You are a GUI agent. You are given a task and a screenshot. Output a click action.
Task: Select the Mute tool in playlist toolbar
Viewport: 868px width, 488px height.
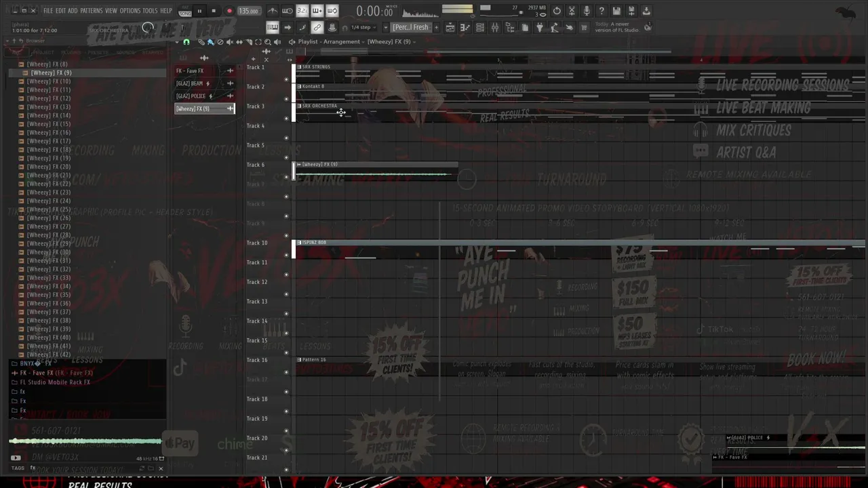pos(230,42)
